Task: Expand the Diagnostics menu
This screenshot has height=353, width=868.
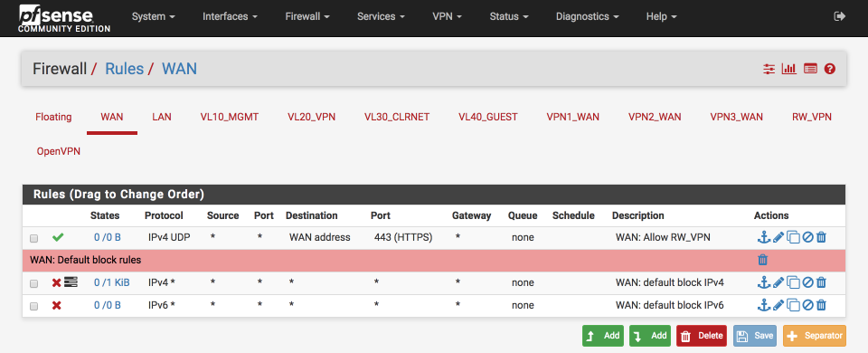Action: point(587,16)
